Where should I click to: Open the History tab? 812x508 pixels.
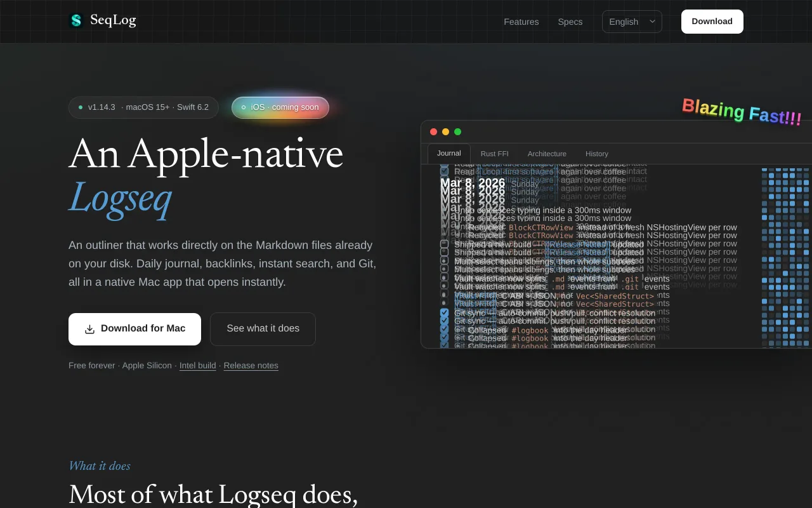point(597,154)
